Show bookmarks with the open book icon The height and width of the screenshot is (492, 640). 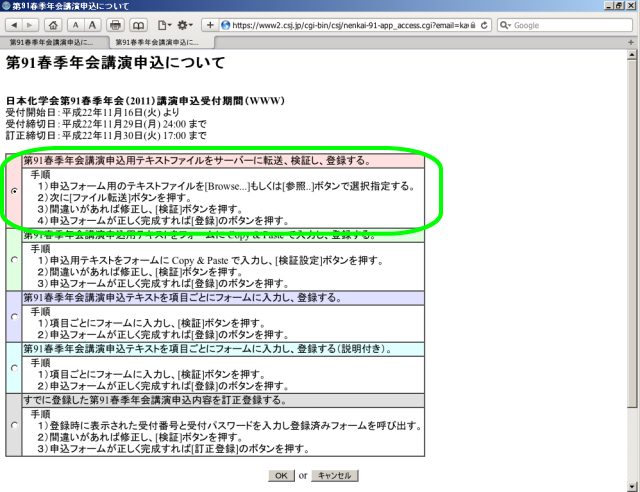point(138,25)
